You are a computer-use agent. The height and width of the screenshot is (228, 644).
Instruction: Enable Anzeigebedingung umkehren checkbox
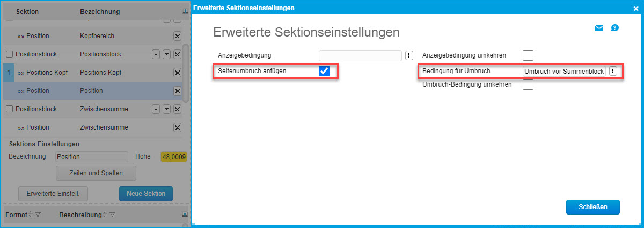tap(528, 55)
